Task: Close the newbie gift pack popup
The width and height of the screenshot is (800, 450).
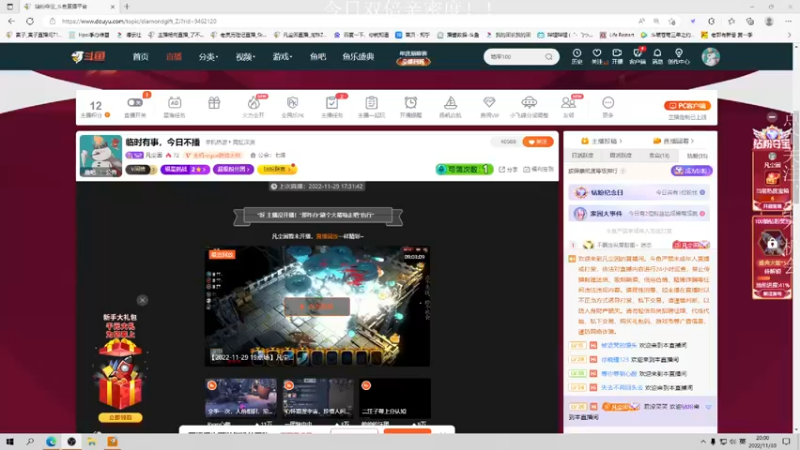Action: pos(142,300)
